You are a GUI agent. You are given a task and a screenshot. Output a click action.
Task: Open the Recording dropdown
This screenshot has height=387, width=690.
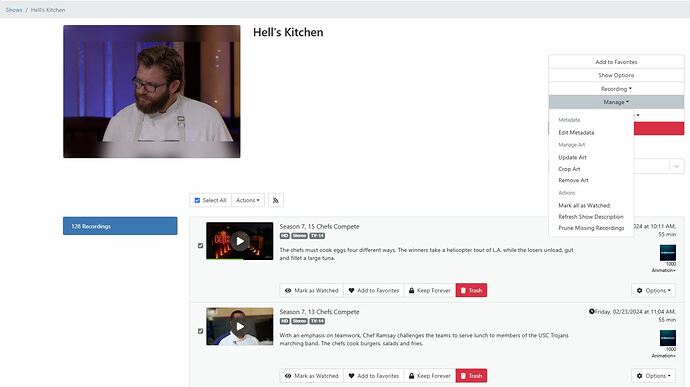[616, 88]
